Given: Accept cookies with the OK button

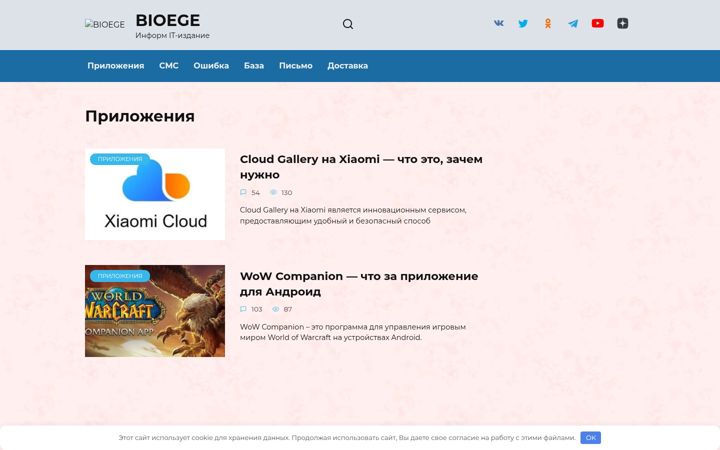Looking at the screenshot, I should pyautogui.click(x=591, y=438).
